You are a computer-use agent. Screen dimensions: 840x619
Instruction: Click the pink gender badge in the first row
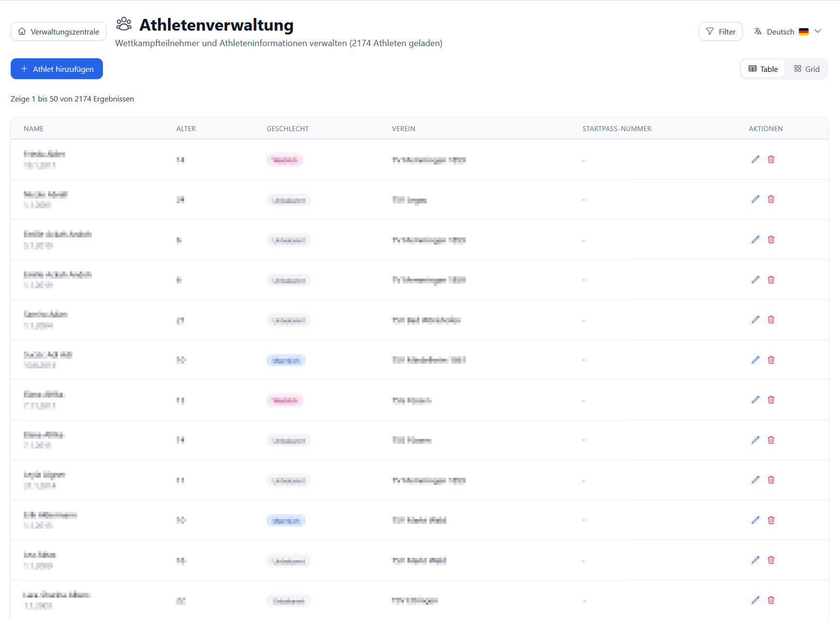285,160
